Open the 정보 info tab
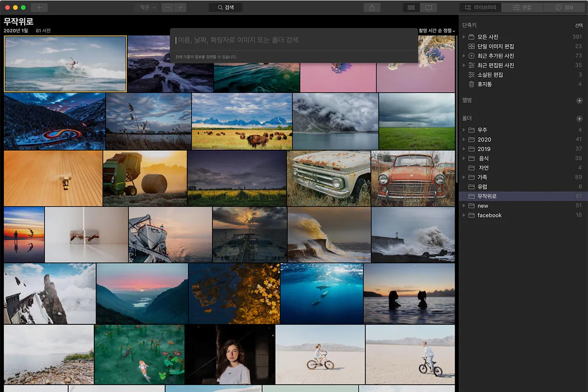The image size is (588, 392). 565,7
